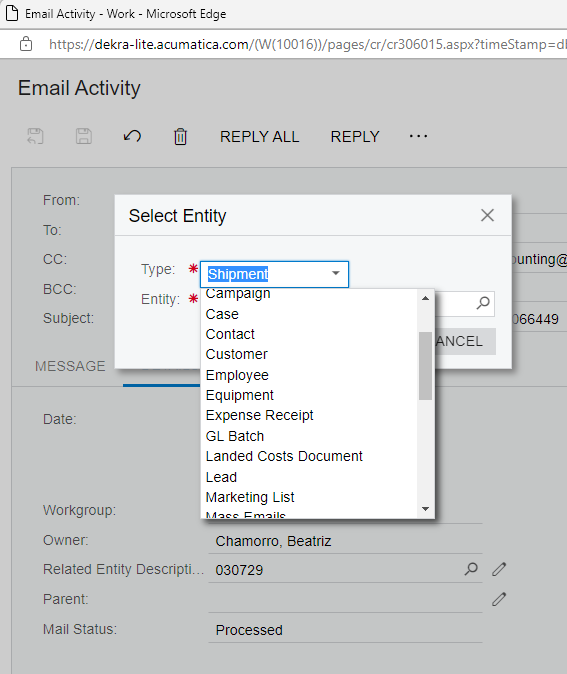Close the Select Entity dialog
Viewport: 567px width, 674px height.
487,215
